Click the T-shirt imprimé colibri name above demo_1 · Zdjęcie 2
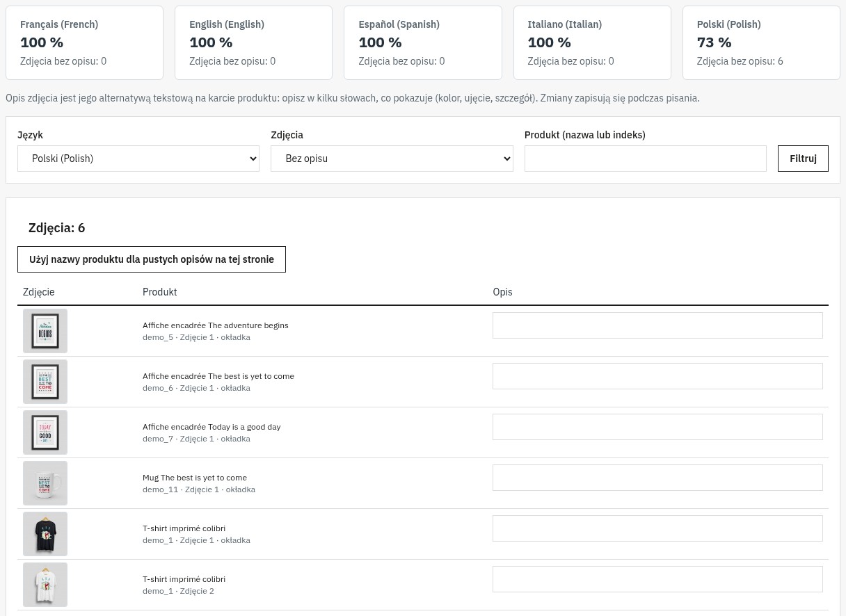 pyautogui.click(x=184, y=579)
